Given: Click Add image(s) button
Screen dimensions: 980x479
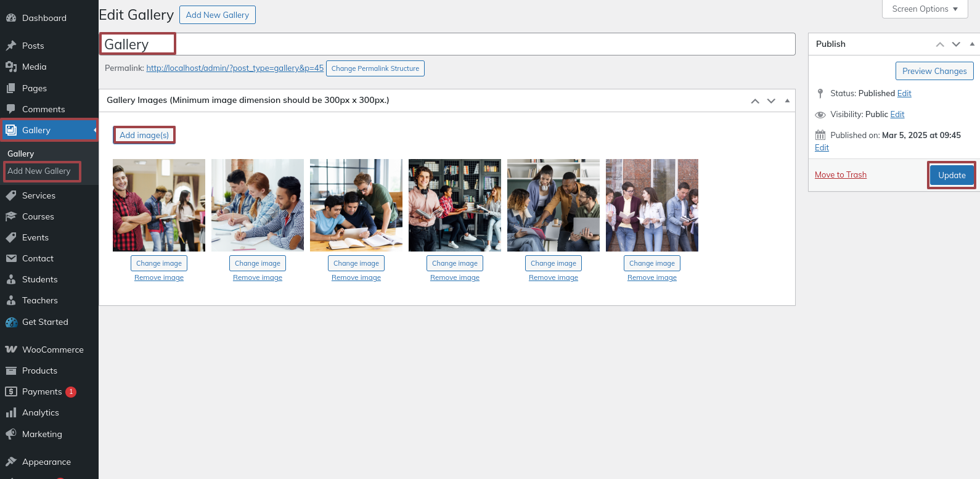Looking at the screenshot, I should coord(144,135).
